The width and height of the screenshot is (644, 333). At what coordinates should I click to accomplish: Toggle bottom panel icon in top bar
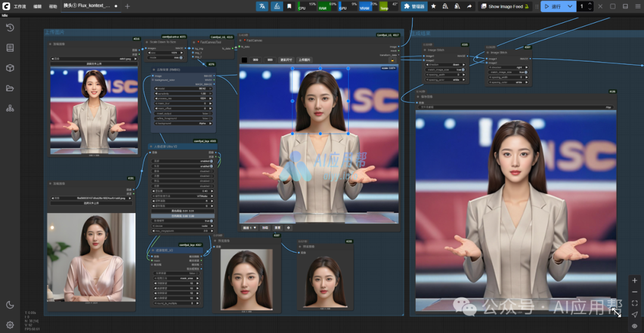point(625,6)
